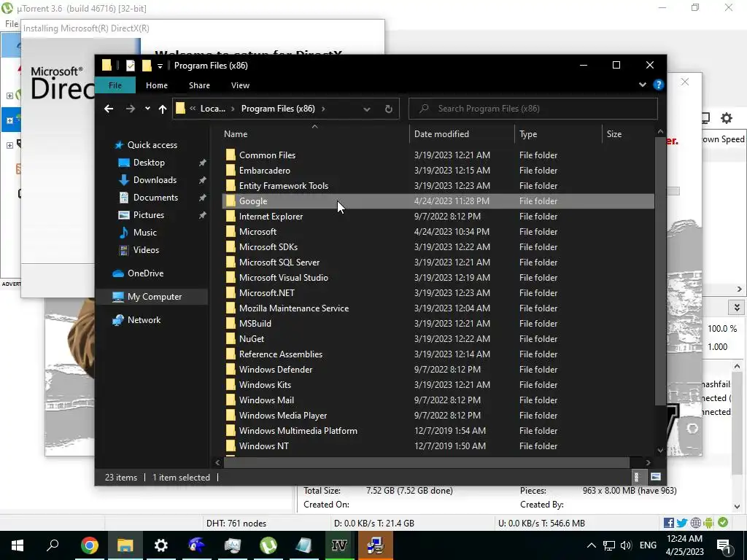The width and height of the screenshot is (747, 560).
Task: Click volume speaker icon in system tray
Action: [626, 545]
